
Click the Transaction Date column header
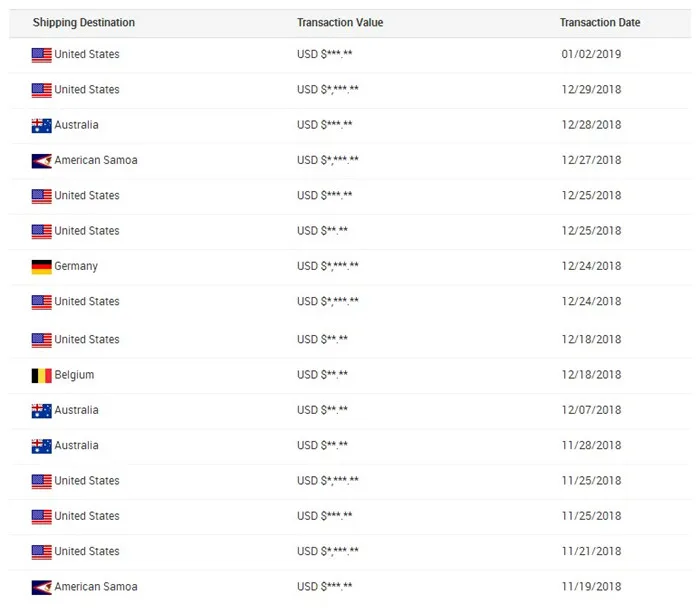[x=600, y=23]
